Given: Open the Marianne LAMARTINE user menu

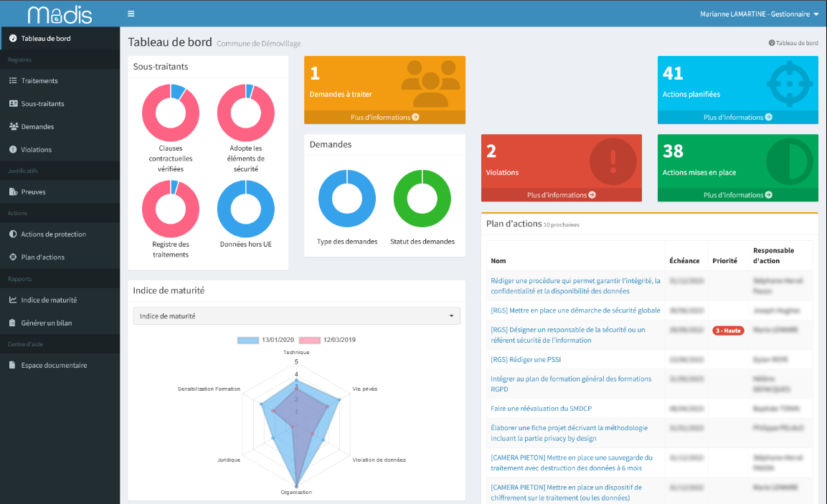Looking at the screenshot, I should [759, 14].
